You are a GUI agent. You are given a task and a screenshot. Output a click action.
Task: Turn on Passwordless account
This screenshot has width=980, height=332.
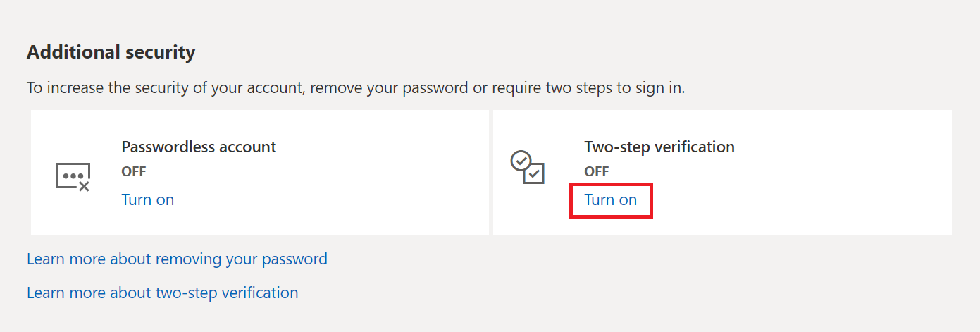(x=148, y=199)
